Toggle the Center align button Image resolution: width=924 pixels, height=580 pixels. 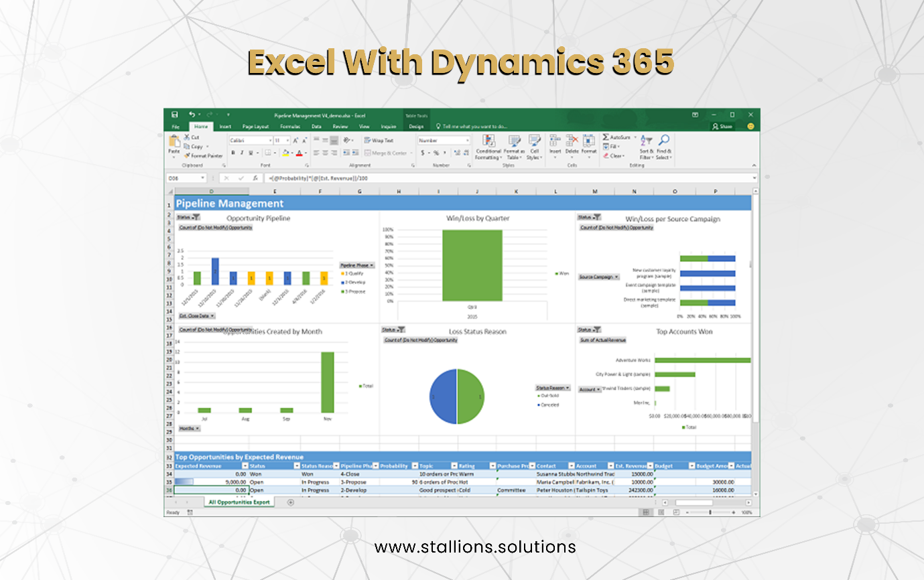pyautogui.click(x=325, y=153)
